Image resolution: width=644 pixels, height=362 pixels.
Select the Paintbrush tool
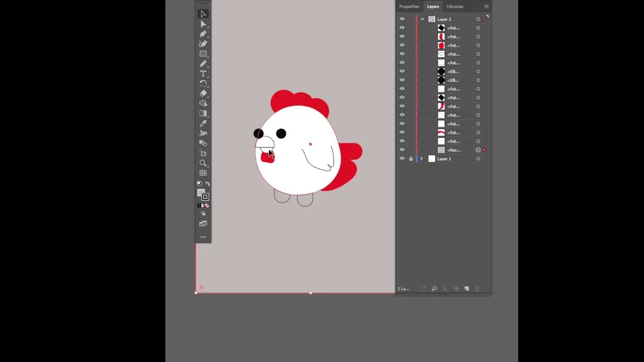click(x=203, y=64)
